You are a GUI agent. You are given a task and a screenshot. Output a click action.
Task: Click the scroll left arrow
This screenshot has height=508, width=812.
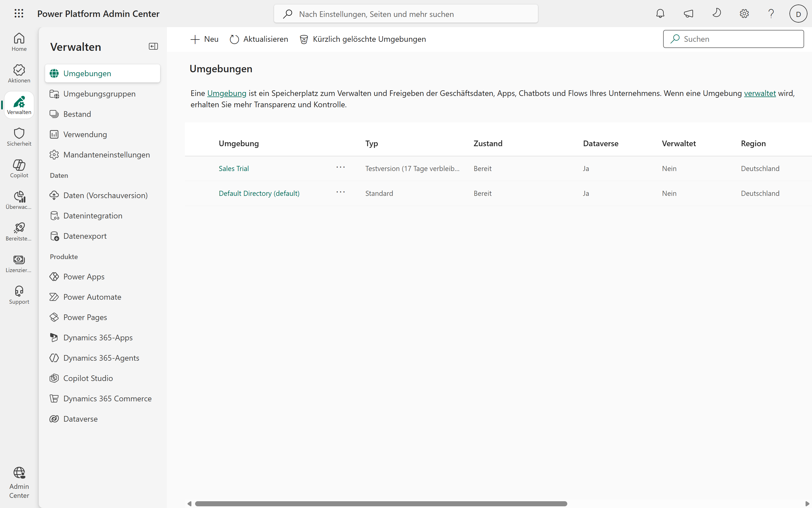(x=189, y=503)
